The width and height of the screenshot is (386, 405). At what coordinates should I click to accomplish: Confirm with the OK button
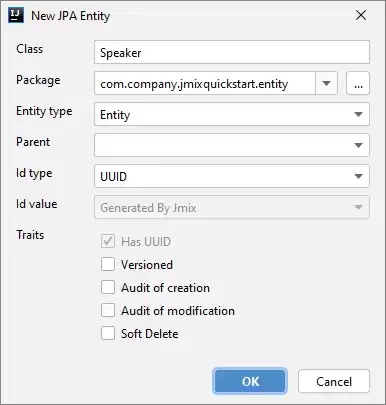click(x=250, y=381)
